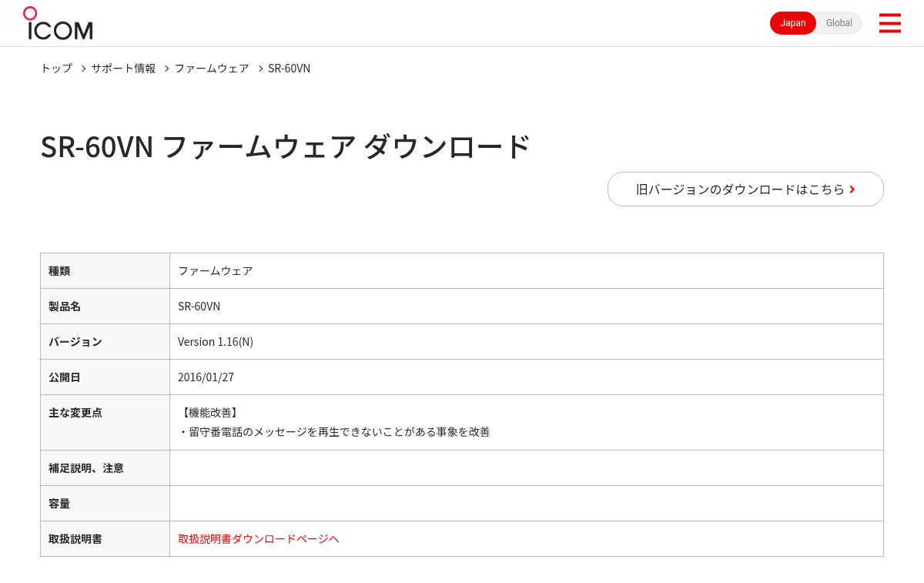Open 取扱説明書ダウンロードページへ link
The height and width of the screenshot is (583, 924).
point(259,538)
